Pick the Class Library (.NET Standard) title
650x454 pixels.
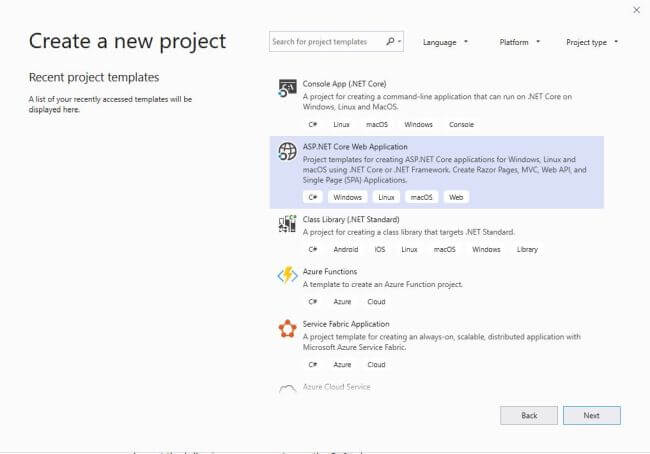click(x=351, y=219)
